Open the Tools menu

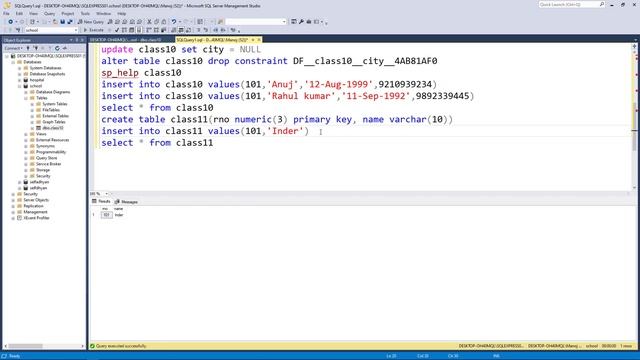[85, 13]
